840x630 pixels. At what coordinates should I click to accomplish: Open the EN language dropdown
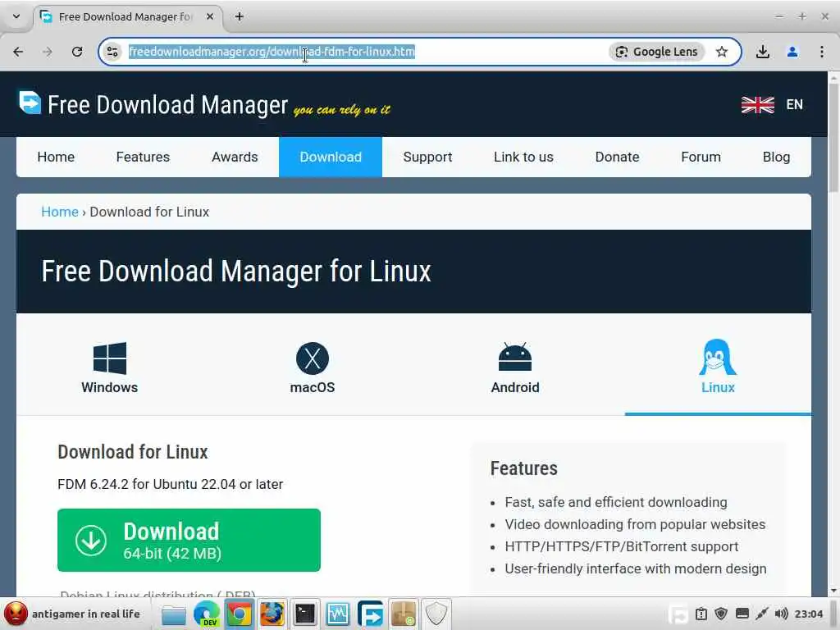click(794, 104)
